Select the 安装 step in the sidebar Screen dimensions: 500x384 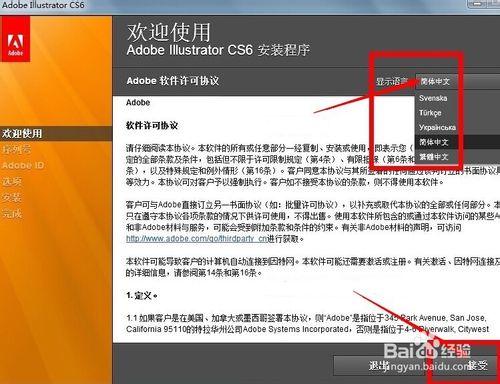(12, 197)
